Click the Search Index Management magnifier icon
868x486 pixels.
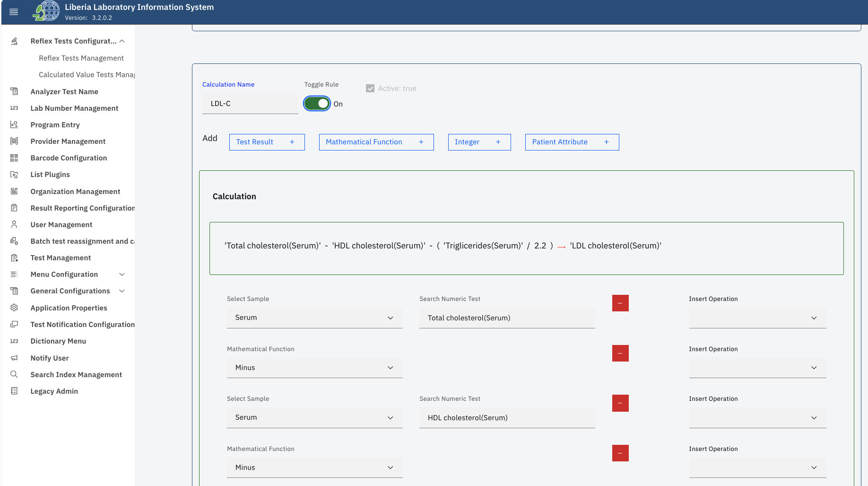tap(14, 374)
